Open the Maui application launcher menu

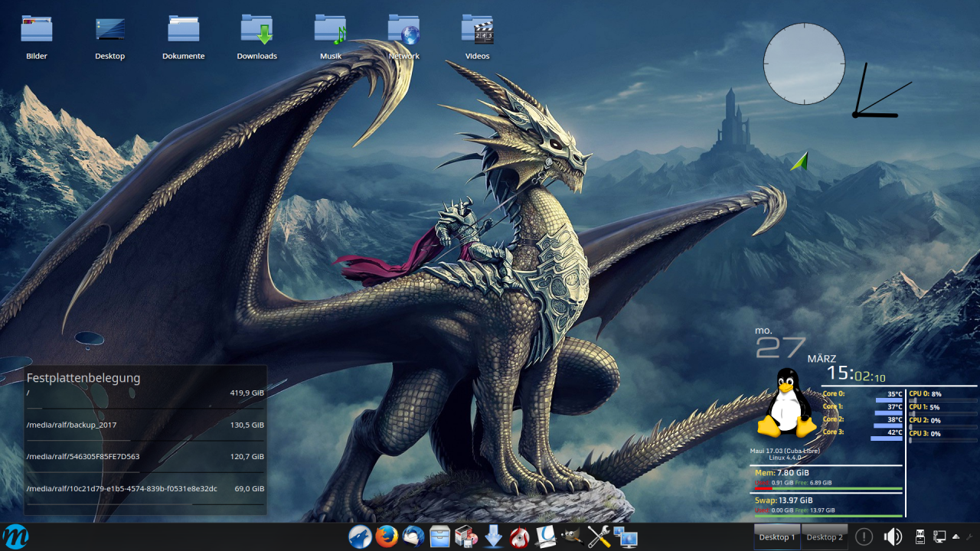pos(15,536)
